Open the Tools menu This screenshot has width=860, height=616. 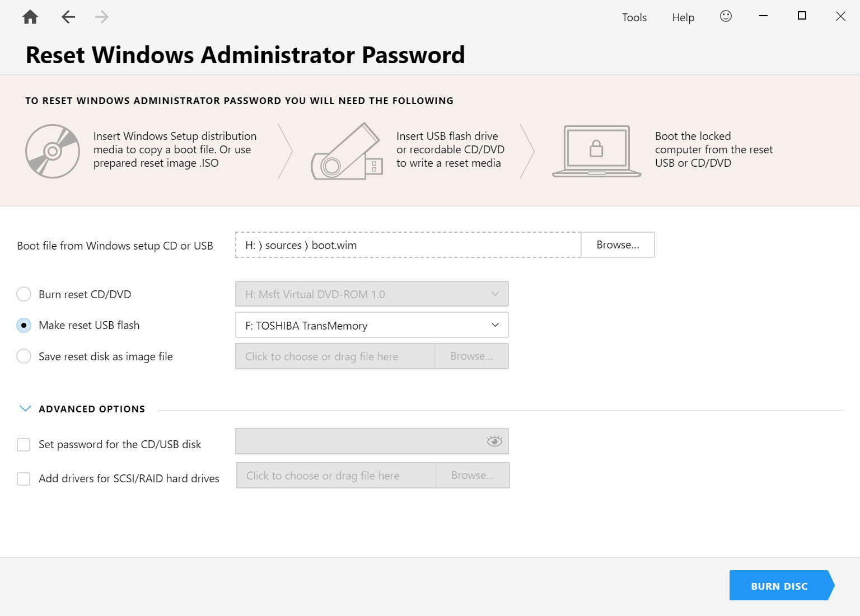pyautogui.click(x=634, y=17)
